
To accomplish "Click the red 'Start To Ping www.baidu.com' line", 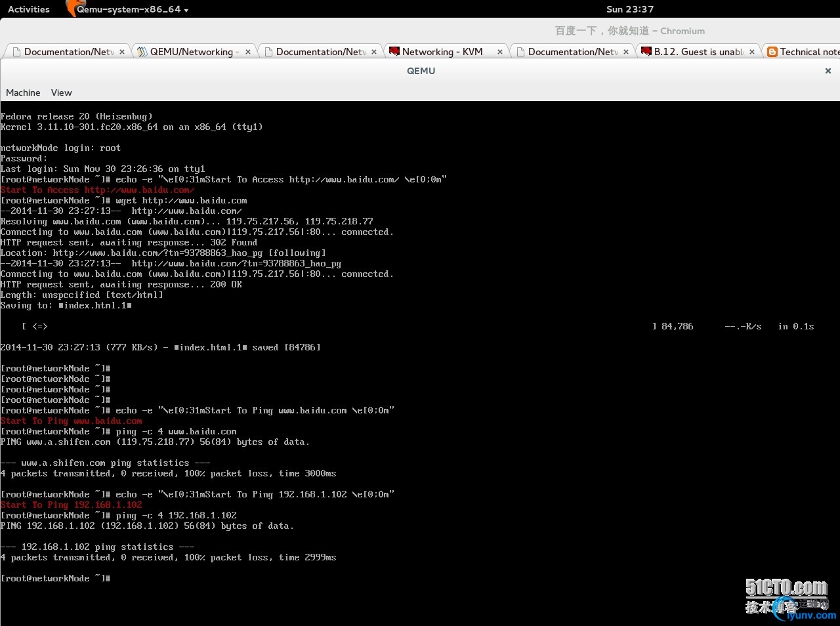I will tap(72, 421).
